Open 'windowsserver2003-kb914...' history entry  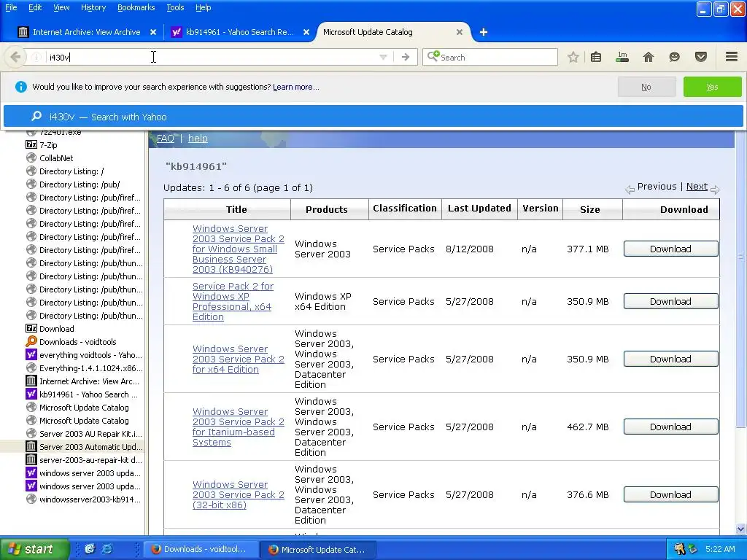[x=90, y=499]
